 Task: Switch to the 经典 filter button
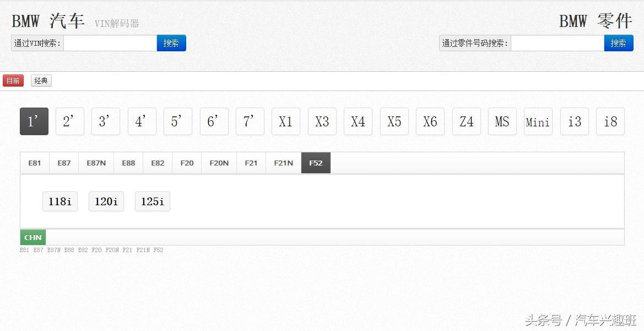[41, 81]
